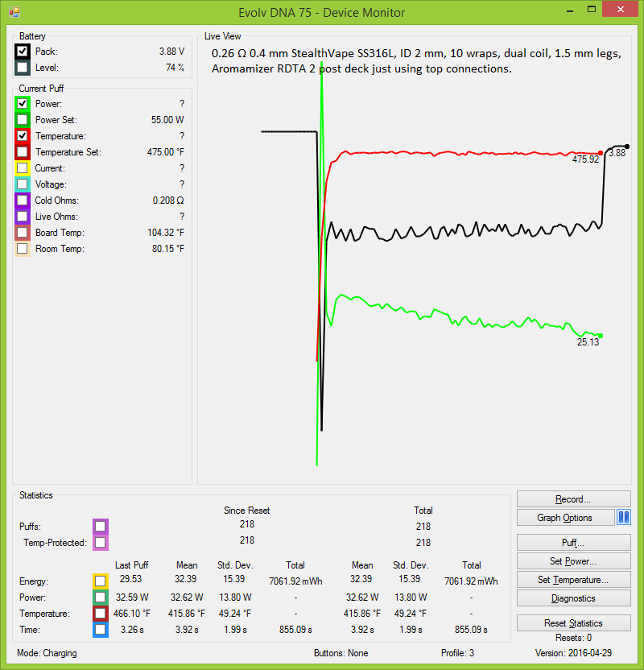The width and height of the screenshot is (644, 670).
Task: Click the Since Reset column header
Action: [x=247, y=511]
